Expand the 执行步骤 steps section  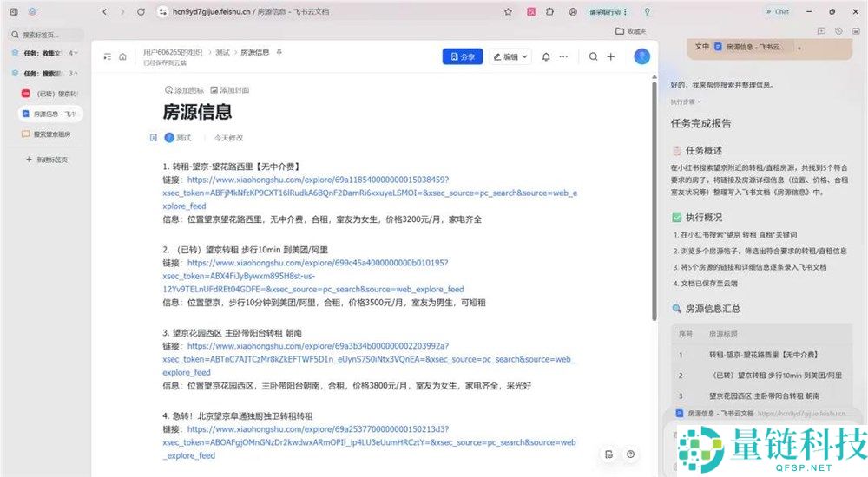pos(686,101)
